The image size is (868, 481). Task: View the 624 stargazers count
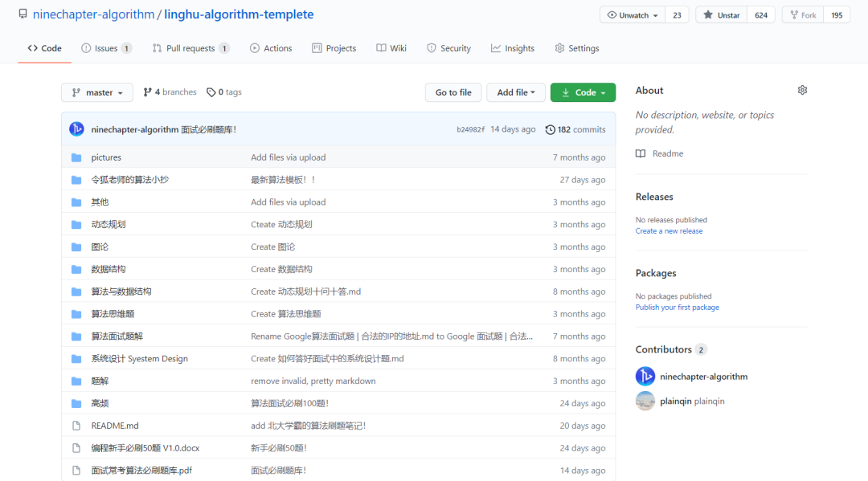coord(761,15)
